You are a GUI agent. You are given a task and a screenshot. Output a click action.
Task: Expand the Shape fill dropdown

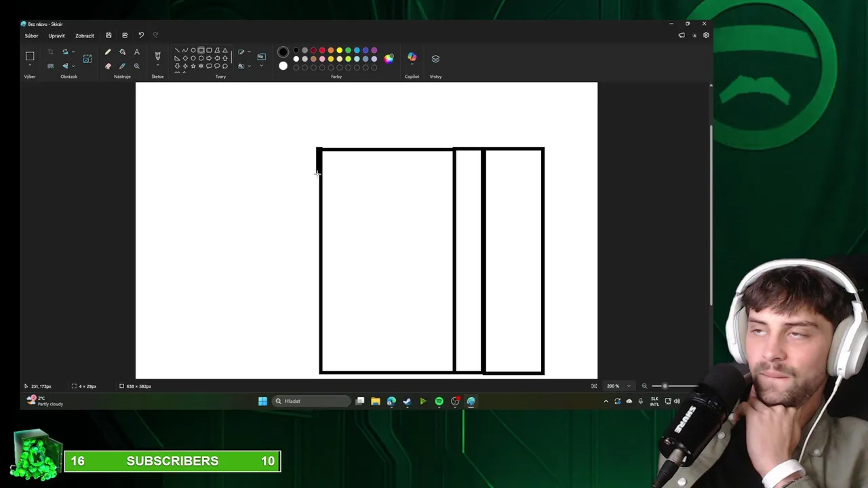[x=249, y=66]
